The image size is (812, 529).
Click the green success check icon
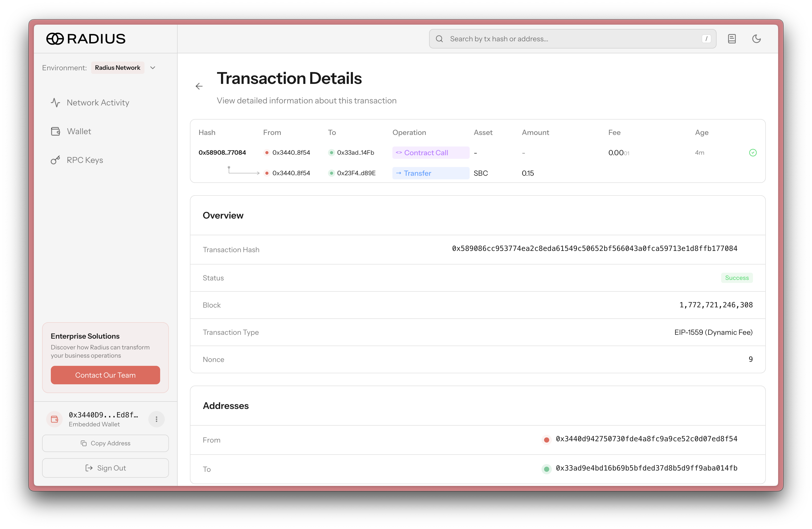(x=753, y=153)
